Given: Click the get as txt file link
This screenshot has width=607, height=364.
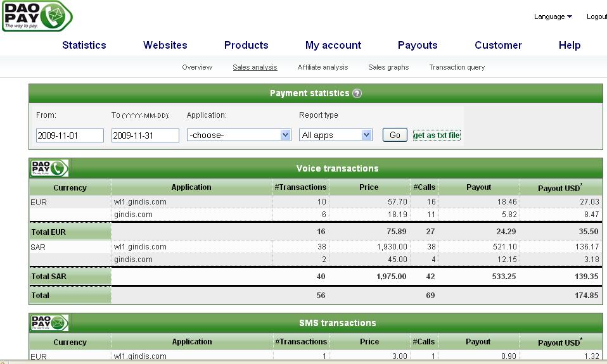Looking at the screenshot, I should coord(437,135).
